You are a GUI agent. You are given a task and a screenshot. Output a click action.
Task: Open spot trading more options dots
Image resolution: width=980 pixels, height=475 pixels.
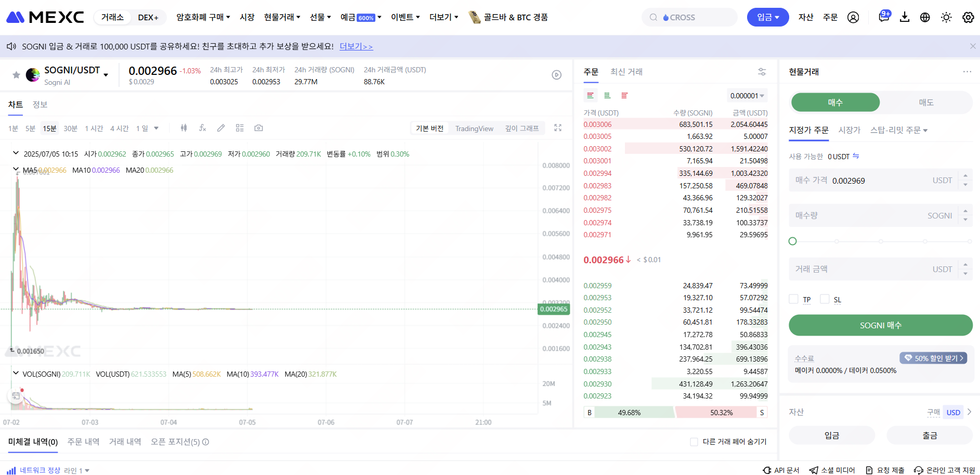(x=967, y=72)
